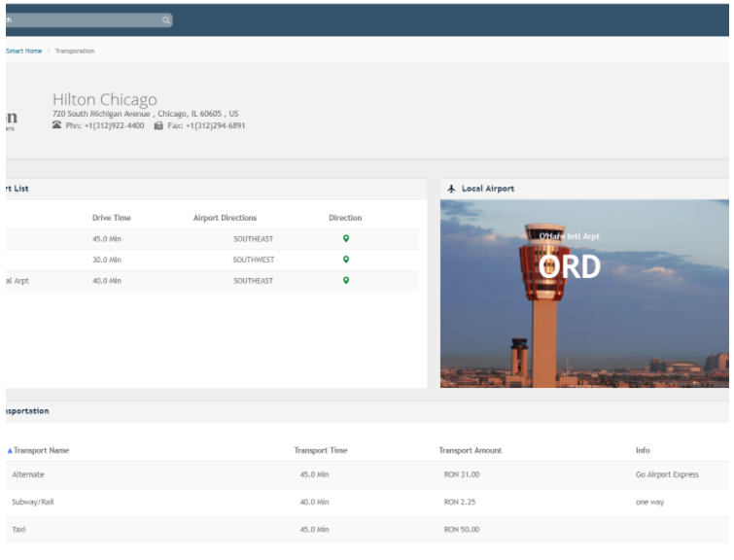Viewport: 734px width, 560px height.
Task: Click the fax number +1(312)294-6891
Action: point(215,125)
